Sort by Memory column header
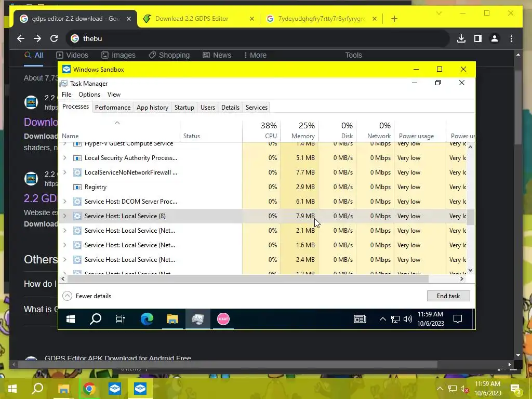This screenshot has height=399, width=532. [300, 130]
